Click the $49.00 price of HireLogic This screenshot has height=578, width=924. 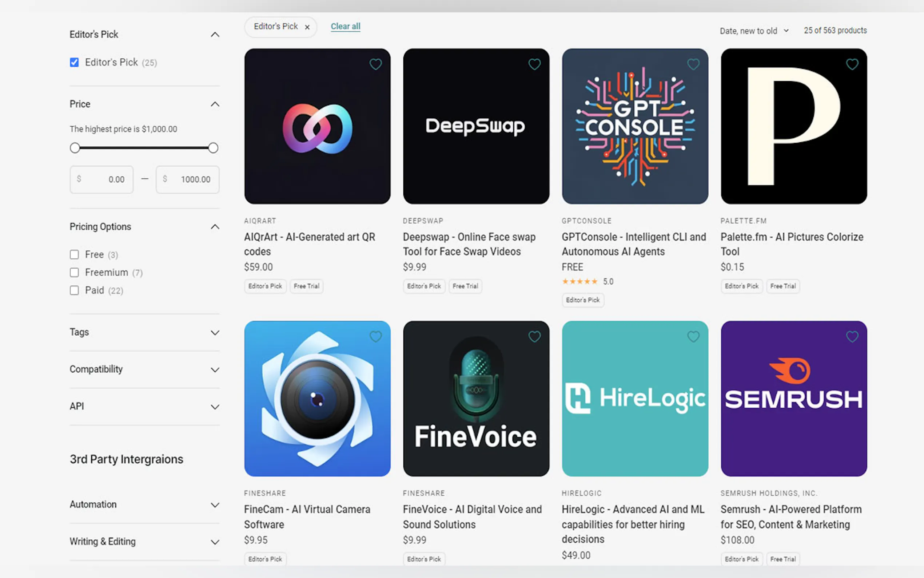pos(576,555)
